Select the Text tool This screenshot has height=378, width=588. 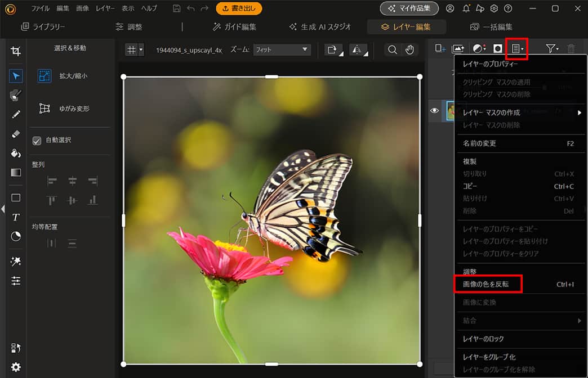coord(16,217)
